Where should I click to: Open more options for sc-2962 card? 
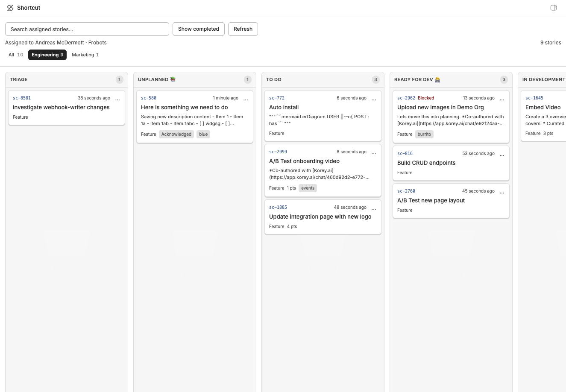tap(502, 99)
